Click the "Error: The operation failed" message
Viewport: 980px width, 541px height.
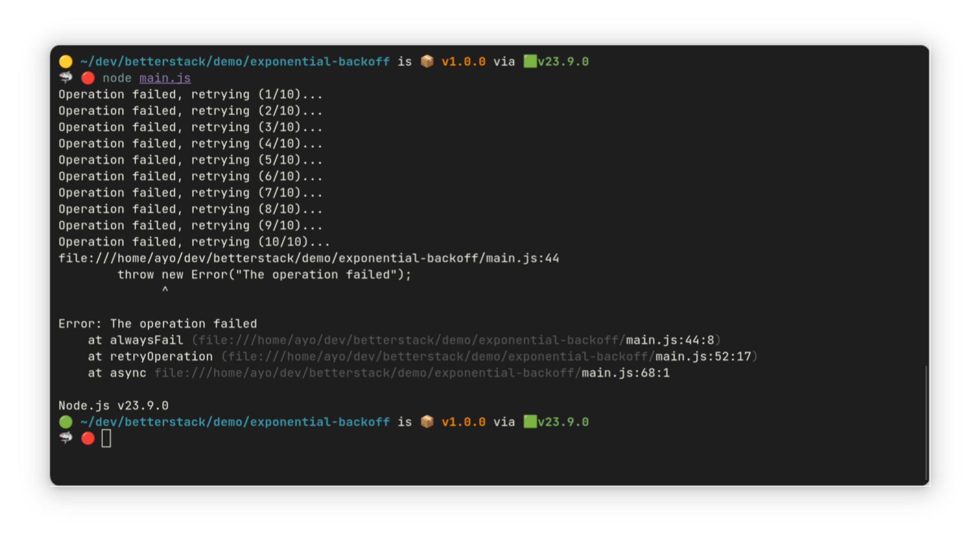click(157, 324)
